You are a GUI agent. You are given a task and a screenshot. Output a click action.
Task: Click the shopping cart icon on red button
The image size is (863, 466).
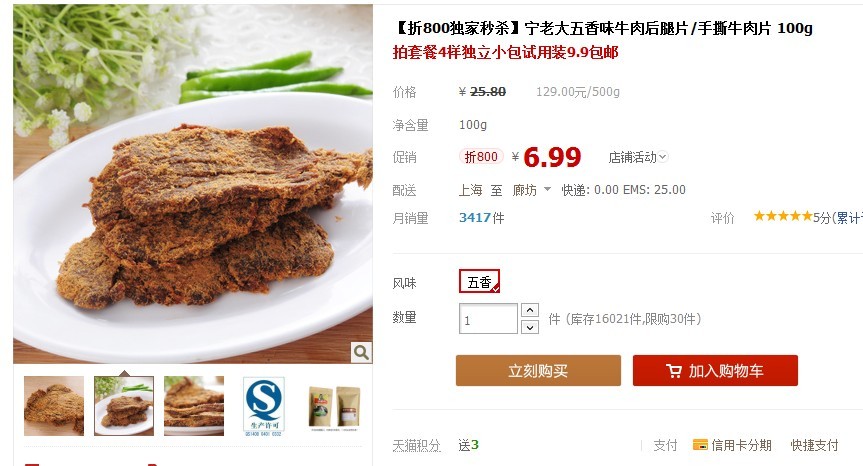(674, 371)
